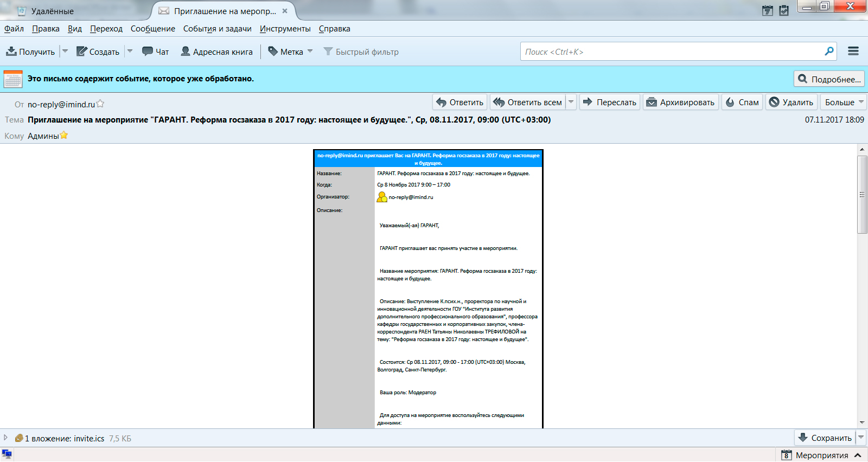Open the Сообщение menu
868x462 pixels.
[x=153, y=29]
